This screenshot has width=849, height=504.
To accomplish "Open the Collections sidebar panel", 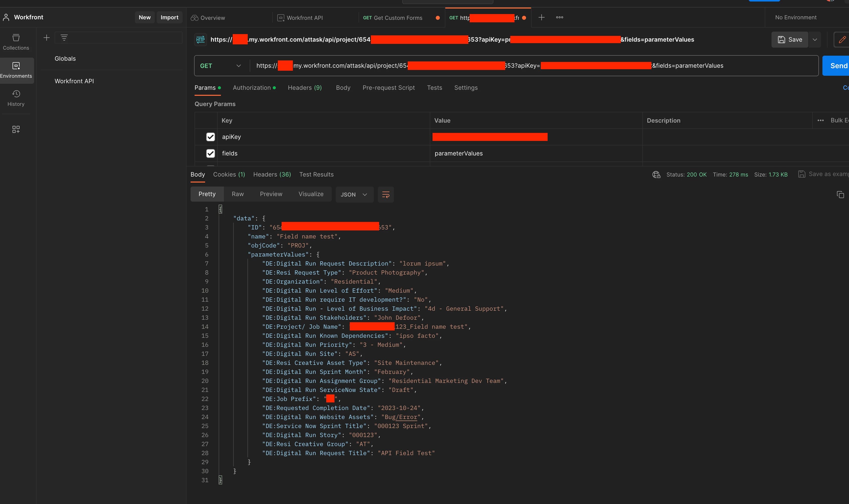I will point(16,42).
